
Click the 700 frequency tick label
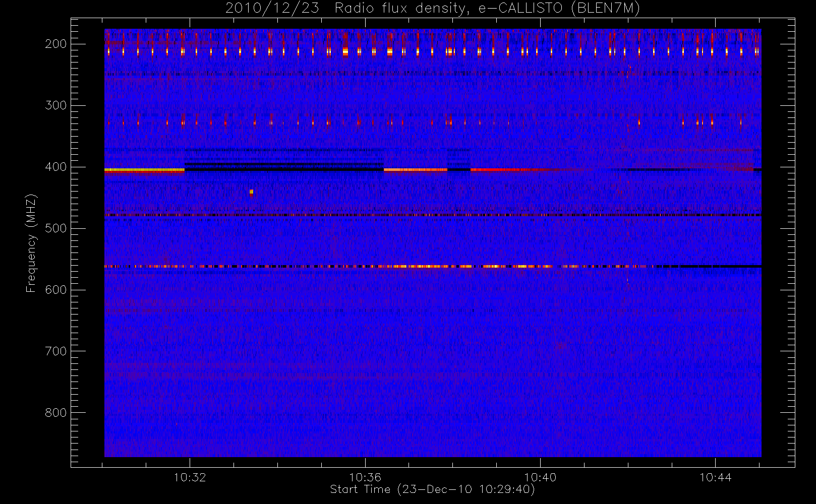click(55, 351)
